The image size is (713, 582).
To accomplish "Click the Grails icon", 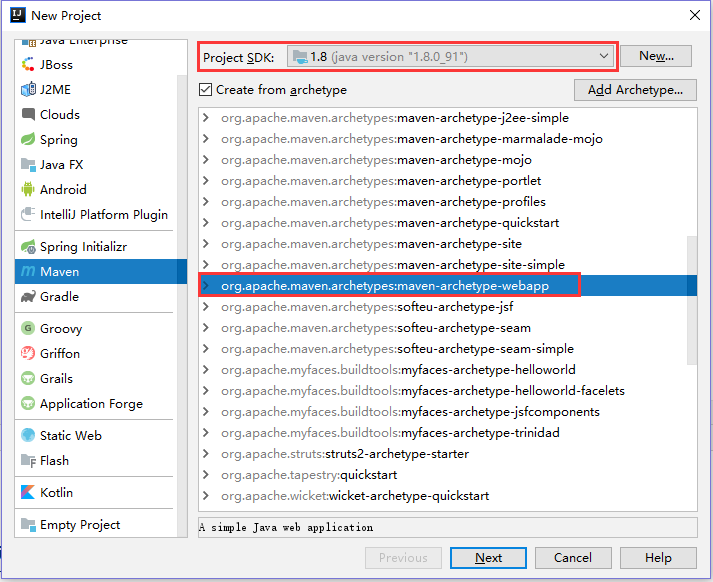I will pos(28,378).
